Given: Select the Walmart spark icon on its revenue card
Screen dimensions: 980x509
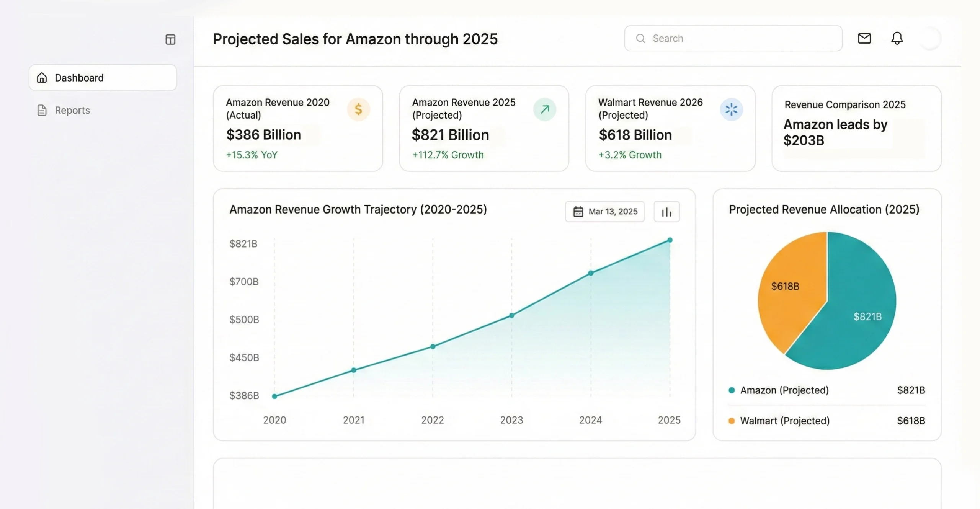Looking at the screenshot, I should (731, 109).
